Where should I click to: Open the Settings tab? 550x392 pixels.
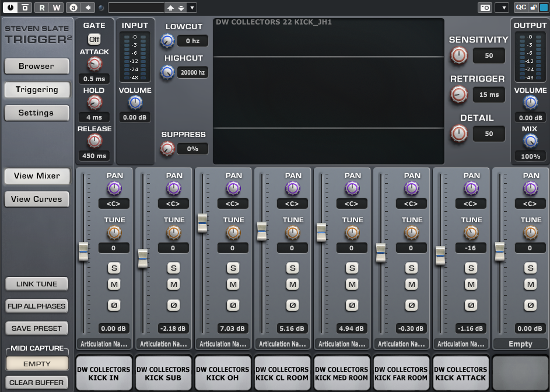(36, 113)
